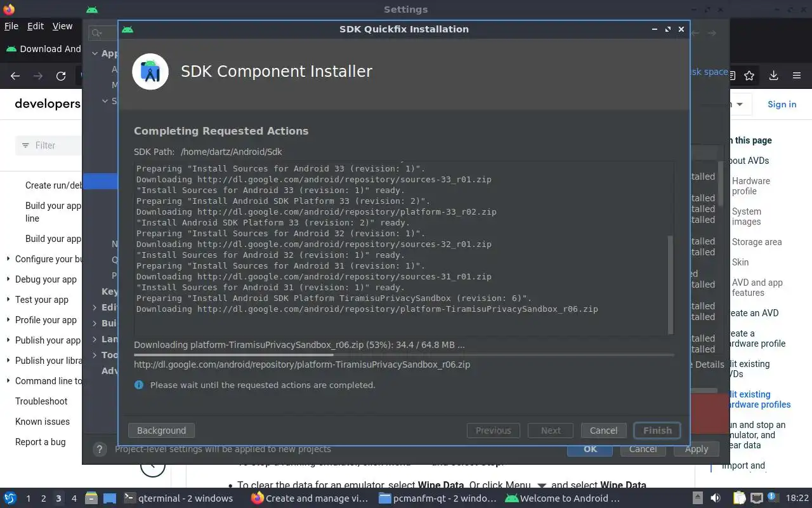
Task: Click the blue show desktop icon in panel
Action: pos(109,498)
